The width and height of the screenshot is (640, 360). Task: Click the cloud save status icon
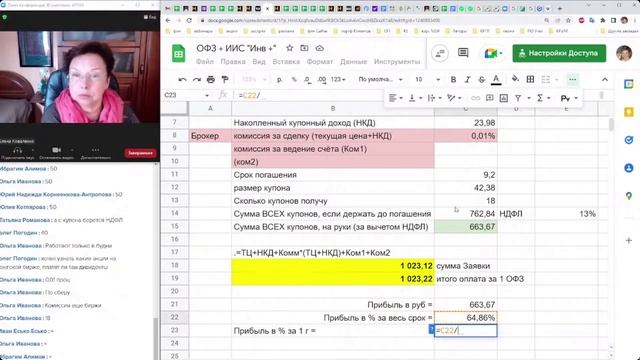pyautogui.click(x=320, y=48)
